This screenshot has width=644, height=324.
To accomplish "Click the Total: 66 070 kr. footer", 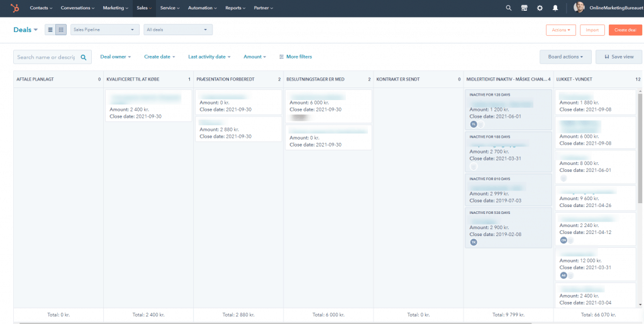I will (x=598, y=315).
